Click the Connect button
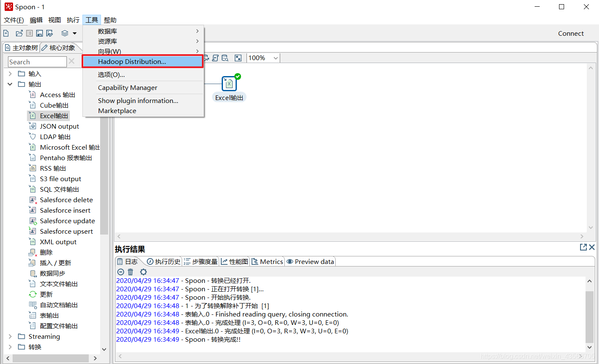The width and height of the screenshot is (599, 364). pyautogui.click(x=571, y=33)
